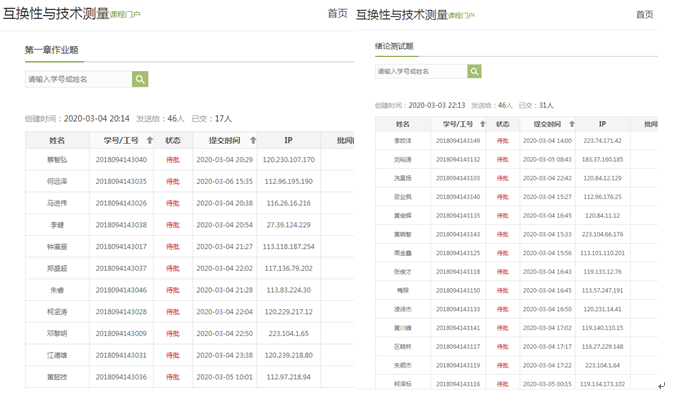Screen dimensions: 674x396
Task: Click 课程门户 label in the right page header
Action: (x=461, y=15)
